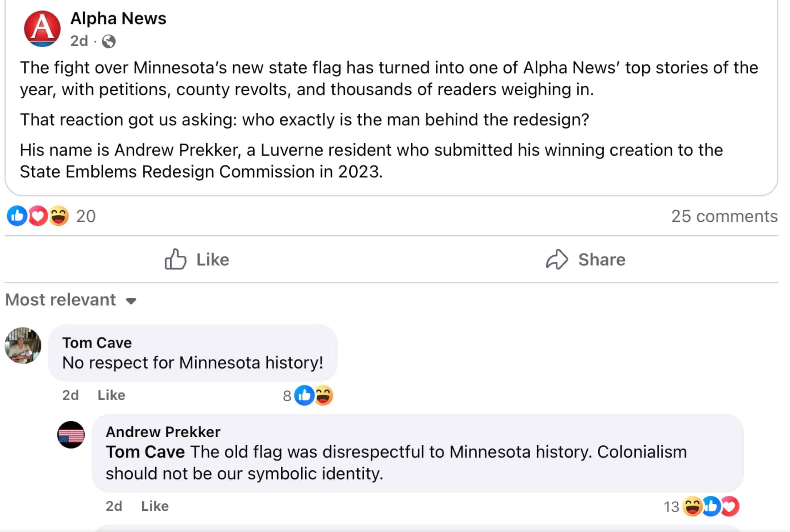Click laughing reaction on Andrew Prekker's reply
The height and width of the screenshot is (532, 790).
coord(692,506)
